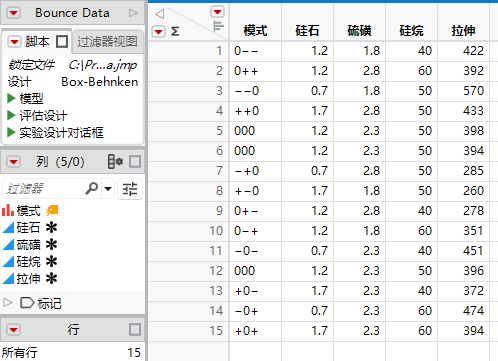The image size is (498, 361).
Task: Toggle the checkbox next to 脚本
Action: tap(62, 42)
